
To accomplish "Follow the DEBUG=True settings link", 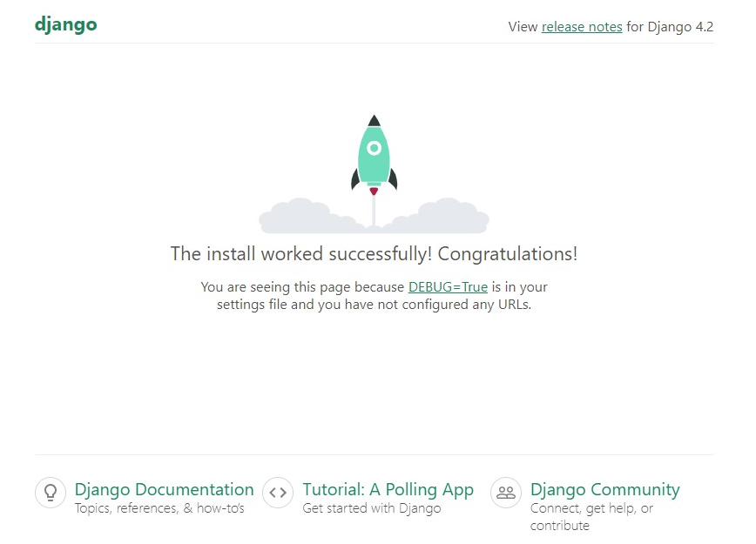I will [x=448, y=287].
